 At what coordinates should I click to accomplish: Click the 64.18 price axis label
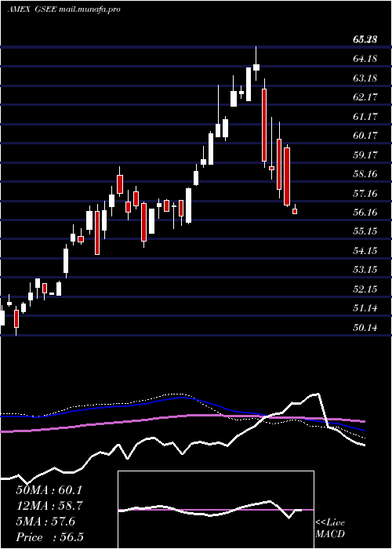click(365, 59)
